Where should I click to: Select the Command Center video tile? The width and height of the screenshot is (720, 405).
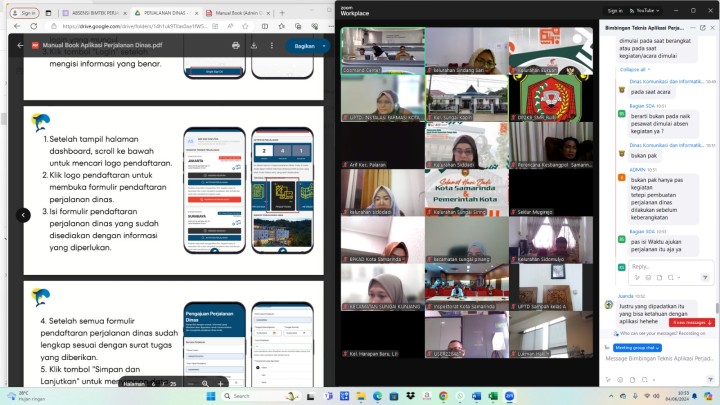point(383,51)
